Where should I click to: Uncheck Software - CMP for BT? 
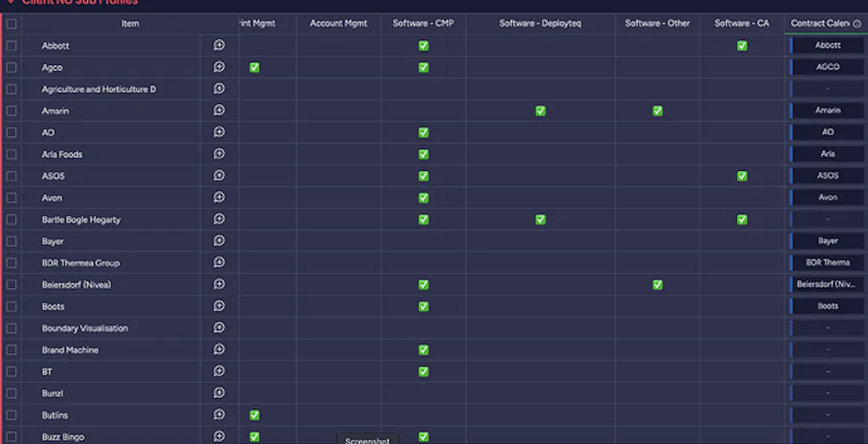pos(424,371)
